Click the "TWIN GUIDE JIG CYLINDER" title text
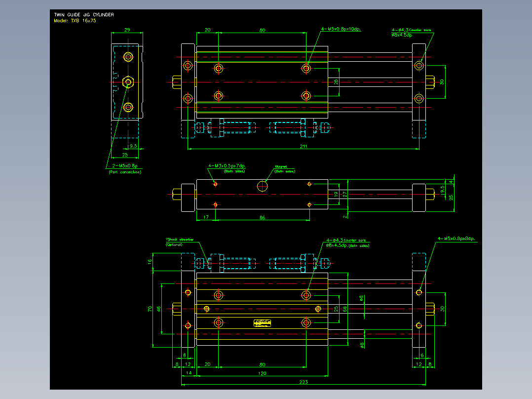Viewport: 532px width, 399px height. point(84,15)
